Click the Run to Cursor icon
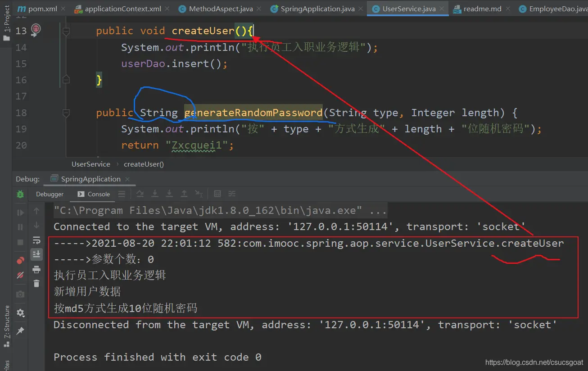The width and height of the screenshot is (588, 371). [x=199, y=194]
